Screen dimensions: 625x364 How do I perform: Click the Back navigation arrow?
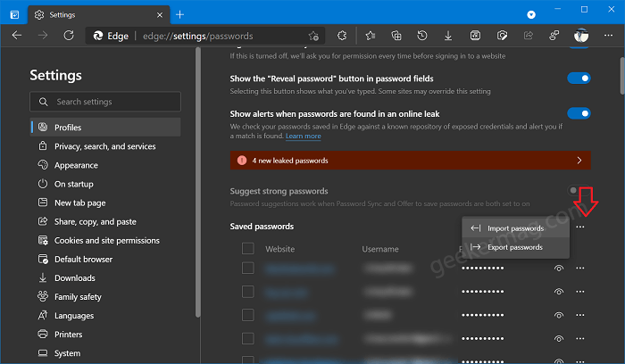[x=17, y=36]
